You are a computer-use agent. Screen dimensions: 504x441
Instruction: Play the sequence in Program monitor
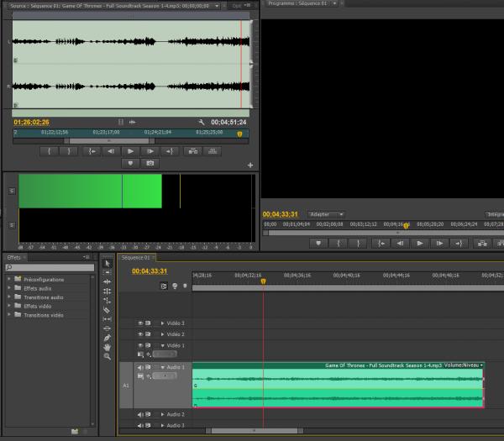pos(420,244)
